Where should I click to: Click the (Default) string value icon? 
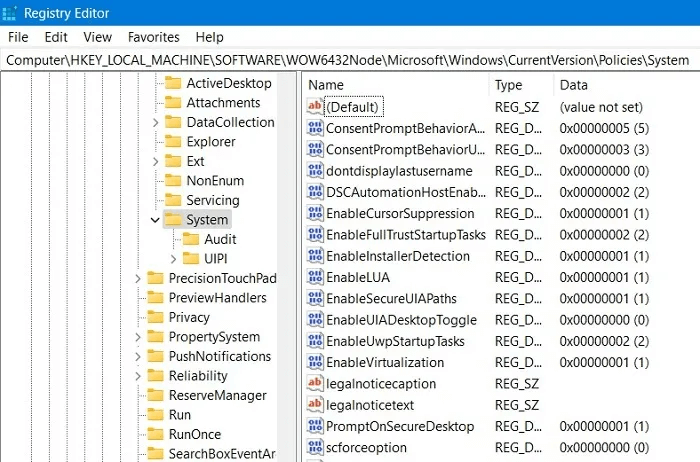click(x=315, y=106)
